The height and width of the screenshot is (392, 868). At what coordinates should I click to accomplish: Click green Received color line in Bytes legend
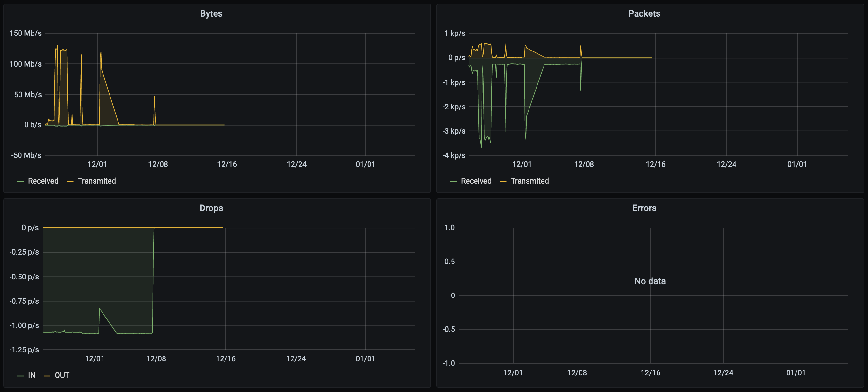click(20, 182)
